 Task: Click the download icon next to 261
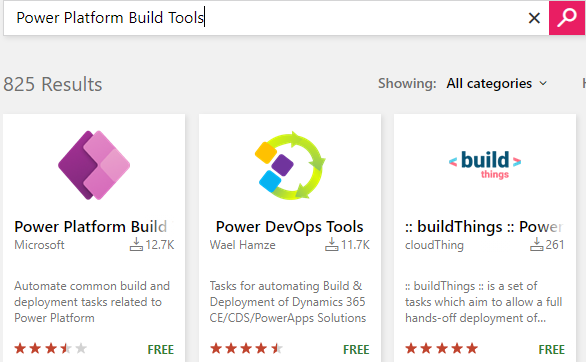[x=536, y=244]
